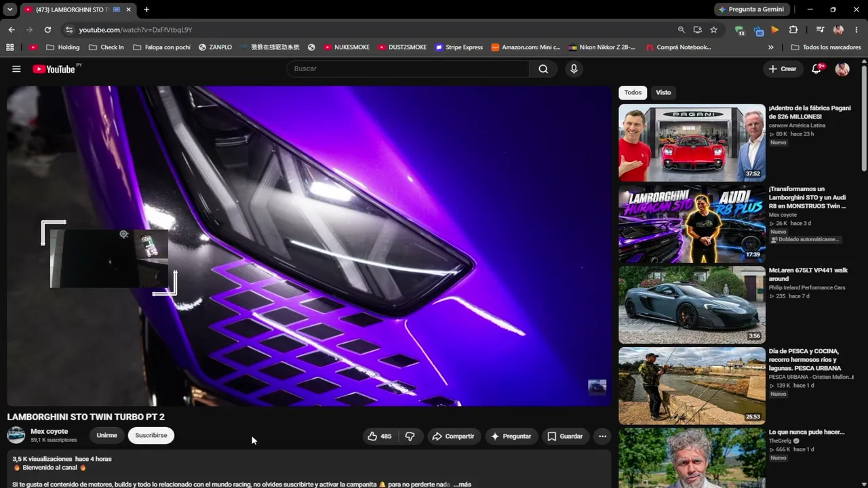The height and width of the screenshot is (488, 868).
Task: Open the Stripe Express bookmark
Action: 459,47
